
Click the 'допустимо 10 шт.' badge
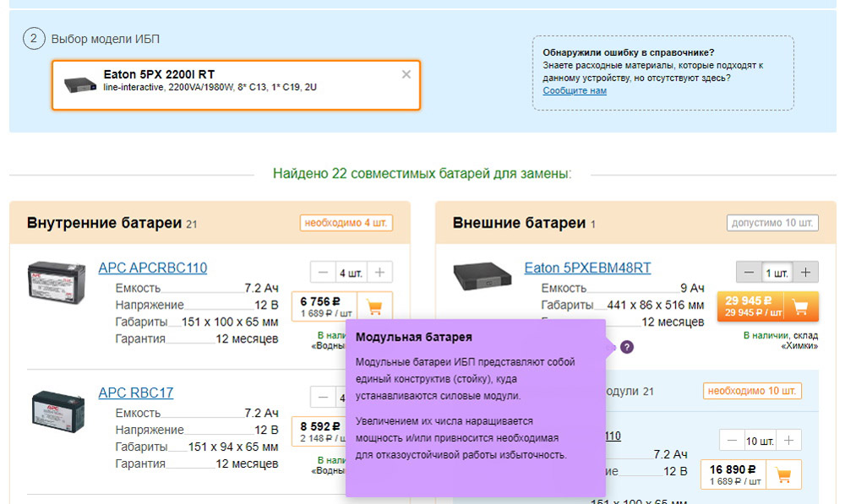point(772,223)
